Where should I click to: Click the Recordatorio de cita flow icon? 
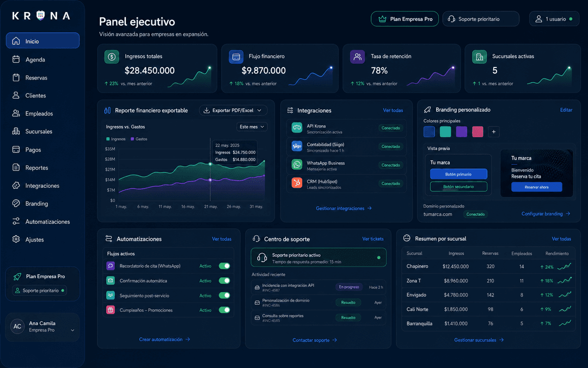(111, 266)
